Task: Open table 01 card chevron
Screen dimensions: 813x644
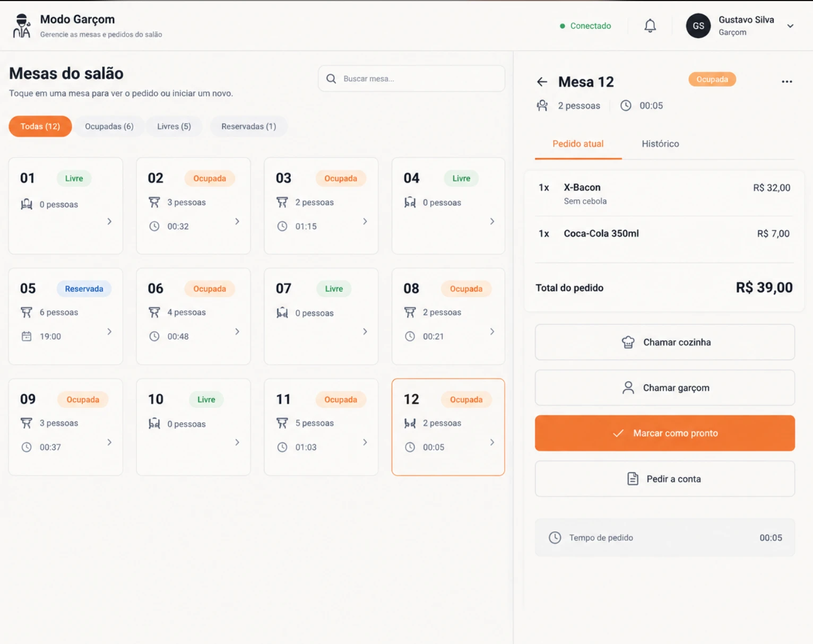Action: 109,221
